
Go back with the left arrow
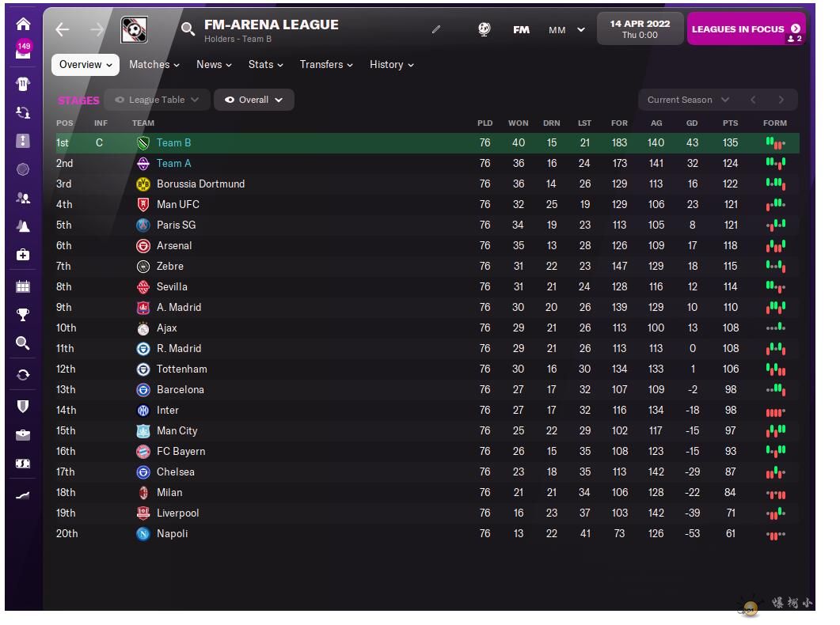(x=63, y=29)
